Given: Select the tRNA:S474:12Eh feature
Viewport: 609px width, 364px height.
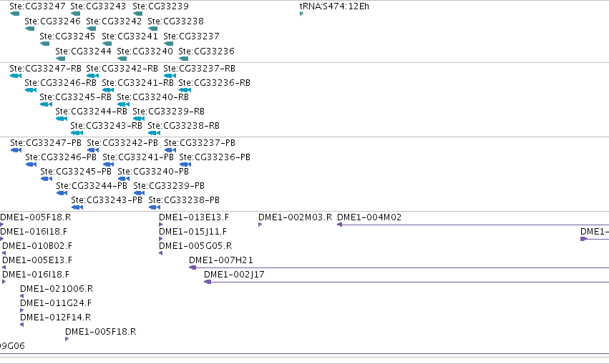Looking at the screenshot, I should [301, 14].
